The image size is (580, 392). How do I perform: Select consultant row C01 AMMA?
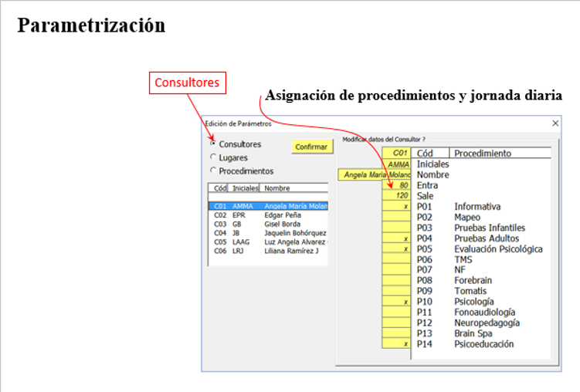pos(268,206)
